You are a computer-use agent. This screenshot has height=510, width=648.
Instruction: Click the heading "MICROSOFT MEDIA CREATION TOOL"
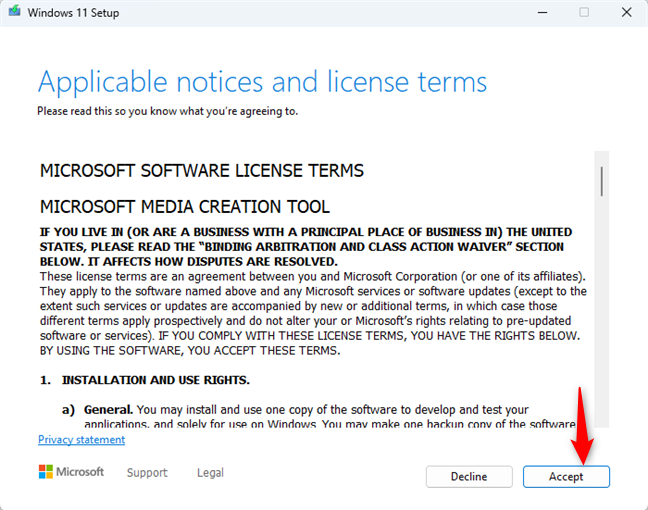(185, 207)
